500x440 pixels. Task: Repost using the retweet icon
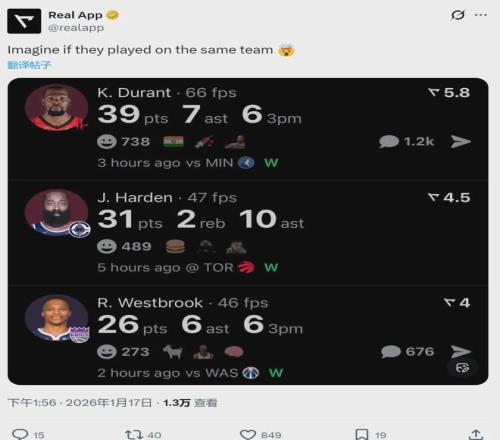[134, 434]
